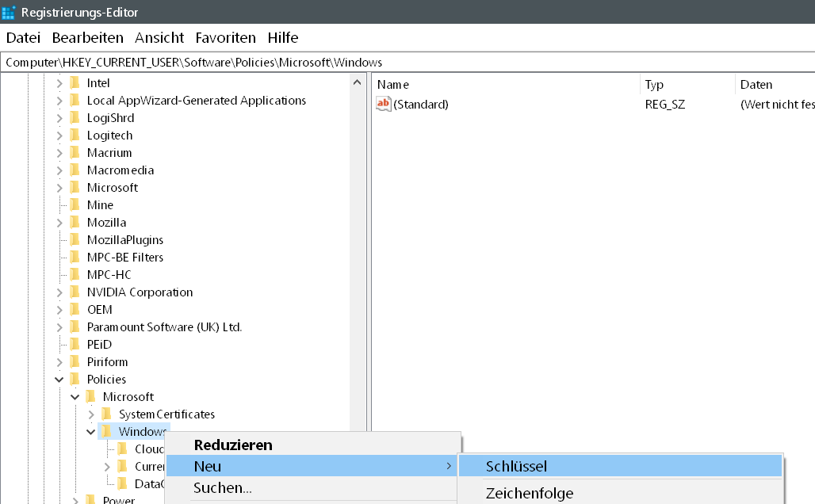Click the folder icon beside MPC-HC
The height and width of the screenshot is (504, 815).
pos(75,275)
